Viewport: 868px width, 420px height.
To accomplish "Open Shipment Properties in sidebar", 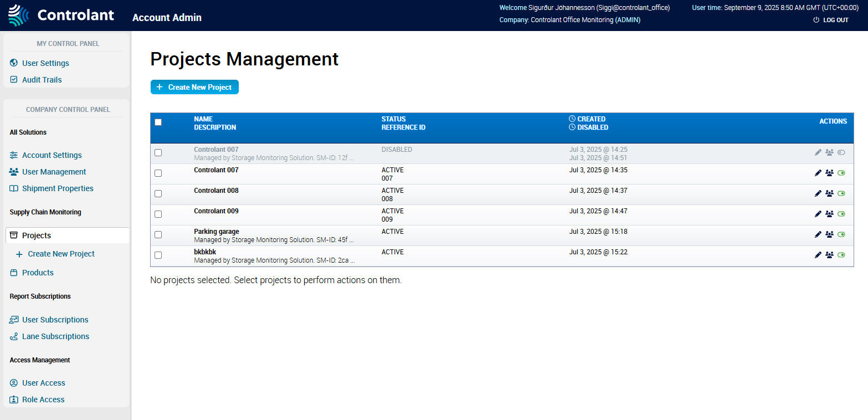I will click(x=58, y=188).
